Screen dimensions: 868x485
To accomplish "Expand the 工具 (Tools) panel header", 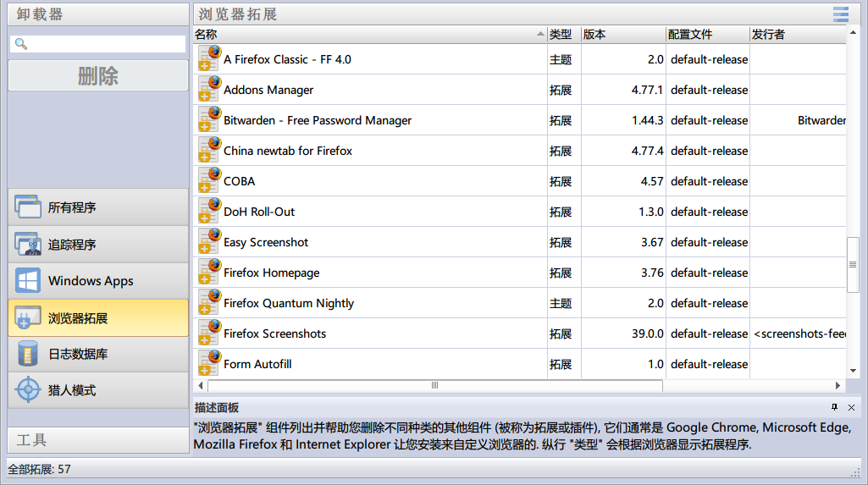I will coord(98,440).
